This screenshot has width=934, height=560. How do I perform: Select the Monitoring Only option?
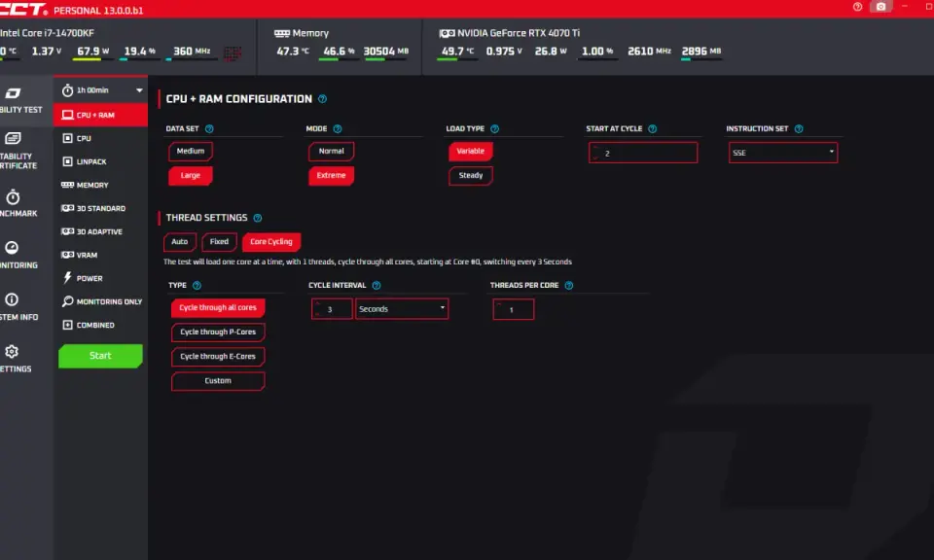pos(100,301)
